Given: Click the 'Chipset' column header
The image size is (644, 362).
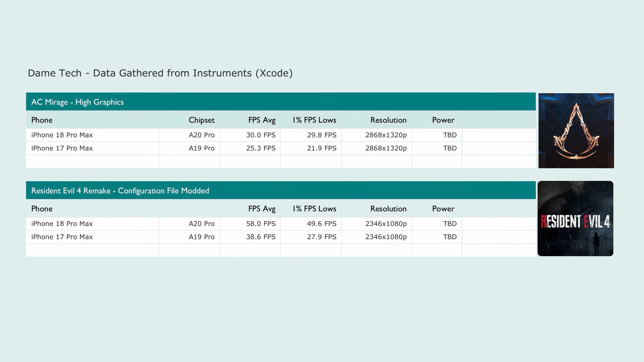Looking at the screenshot, I should click(x=202, y=120).
